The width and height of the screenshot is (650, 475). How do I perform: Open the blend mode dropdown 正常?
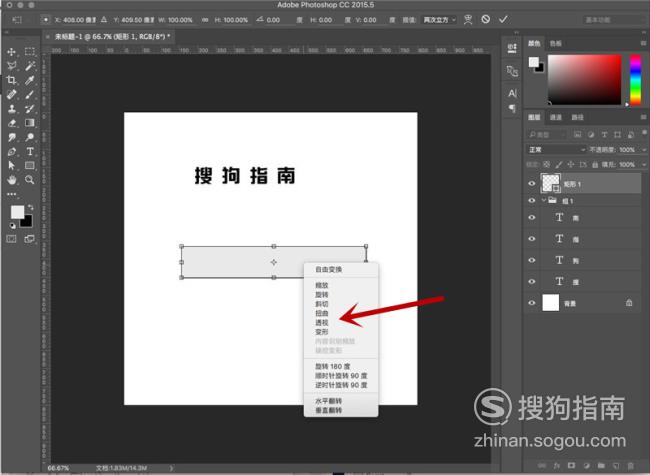pyautogui.click(x=556, y=150)
